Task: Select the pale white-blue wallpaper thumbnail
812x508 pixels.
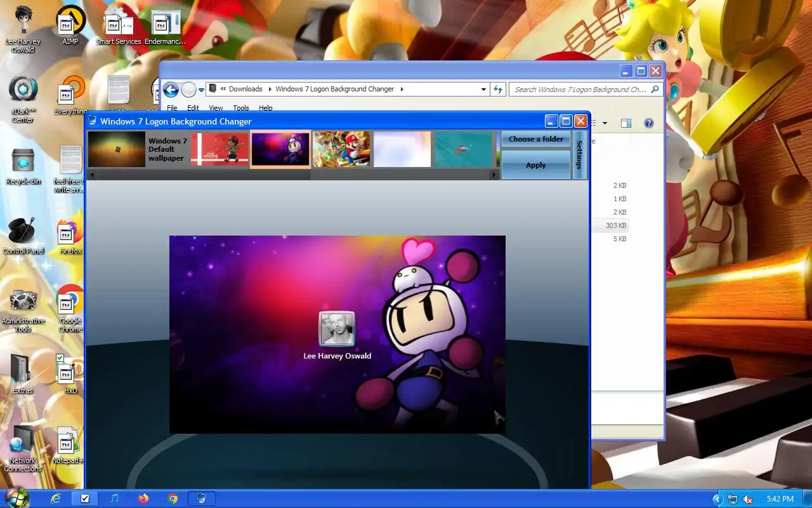Action: point(402,149)
